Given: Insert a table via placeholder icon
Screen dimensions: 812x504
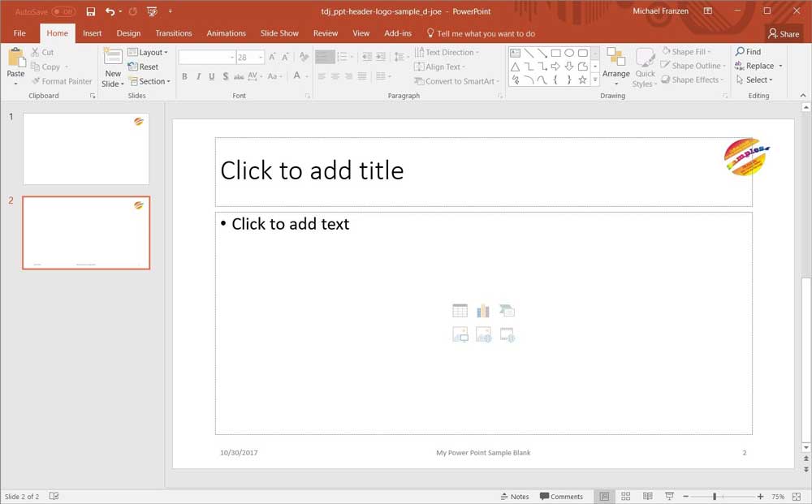Looking at the screenshot, I should coord(460,311).
